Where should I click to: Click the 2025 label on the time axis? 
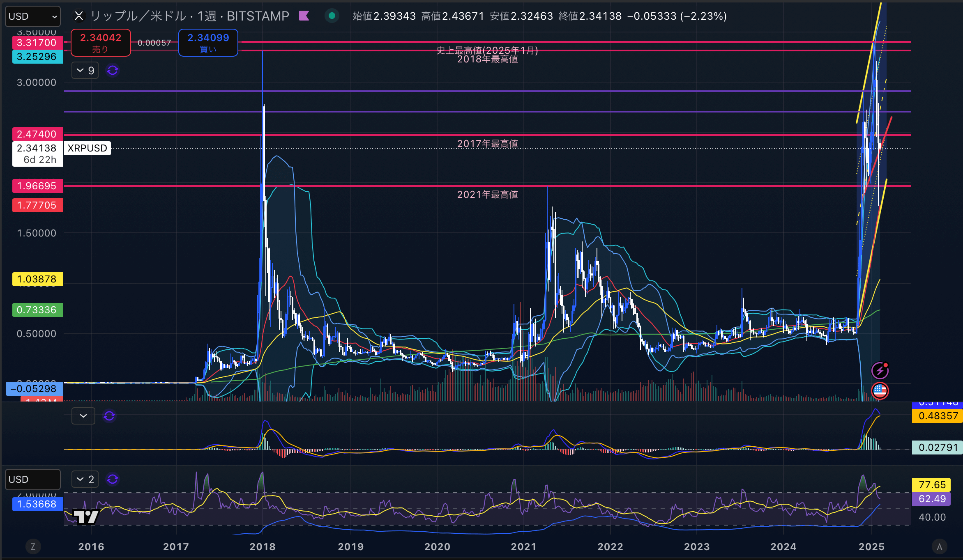[871, 547]
